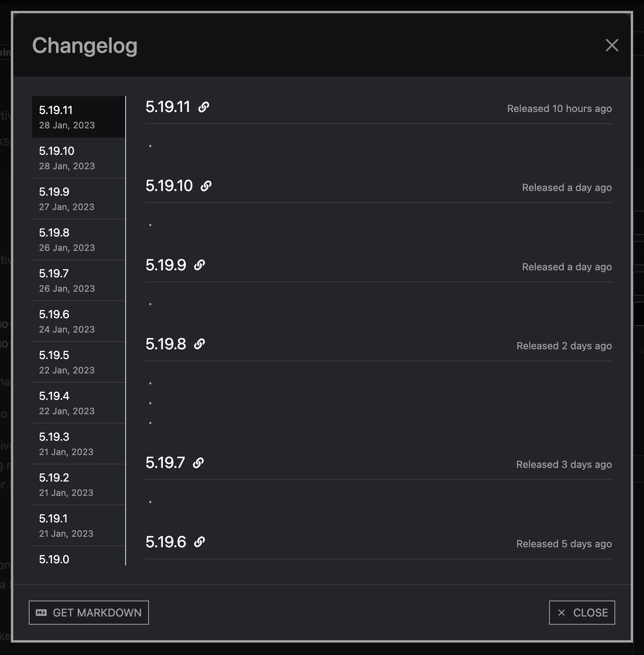Select version 5.19.10 in the sidebar
Image resolution: width=644 pixels, height=655 pixels.
click(78, 158)
